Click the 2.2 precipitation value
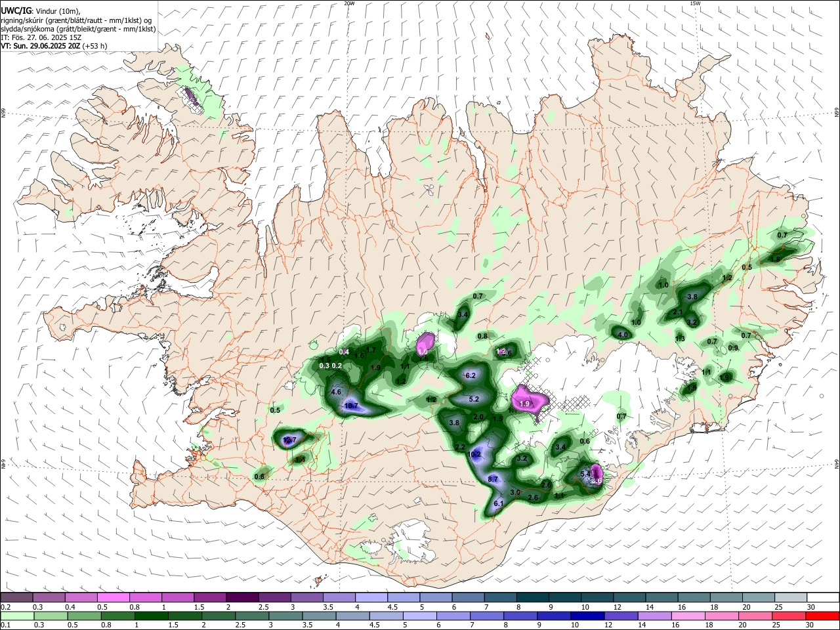The image size is (840, 630). click(460, 447)
